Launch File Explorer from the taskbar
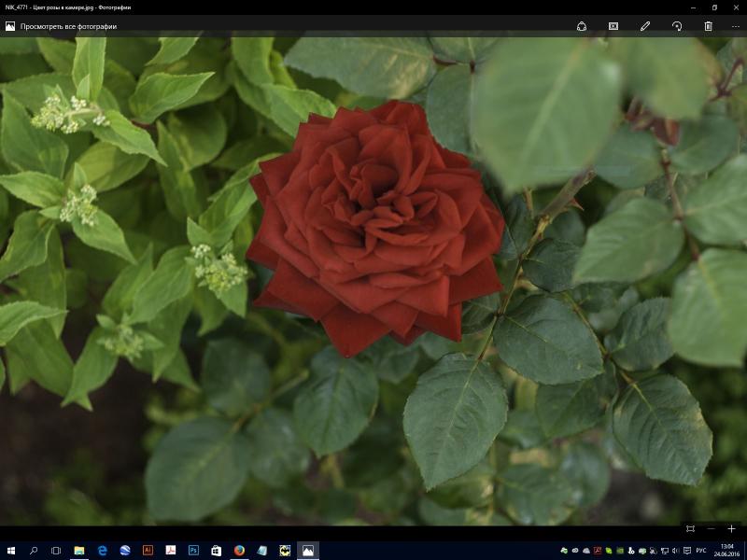Viewport: 747px width, 560px height. pyautogui.click(x=79, y=551)
